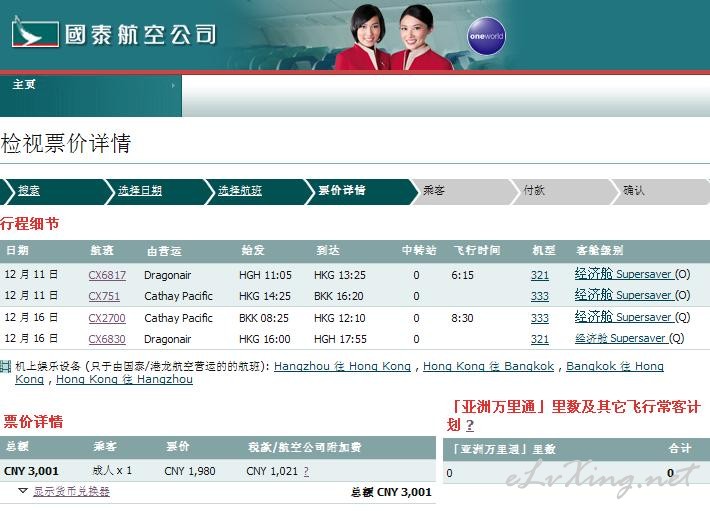This screenshot has width=710, height=511.
Task: Click the 航班 column header
Action: coord(102,250)
